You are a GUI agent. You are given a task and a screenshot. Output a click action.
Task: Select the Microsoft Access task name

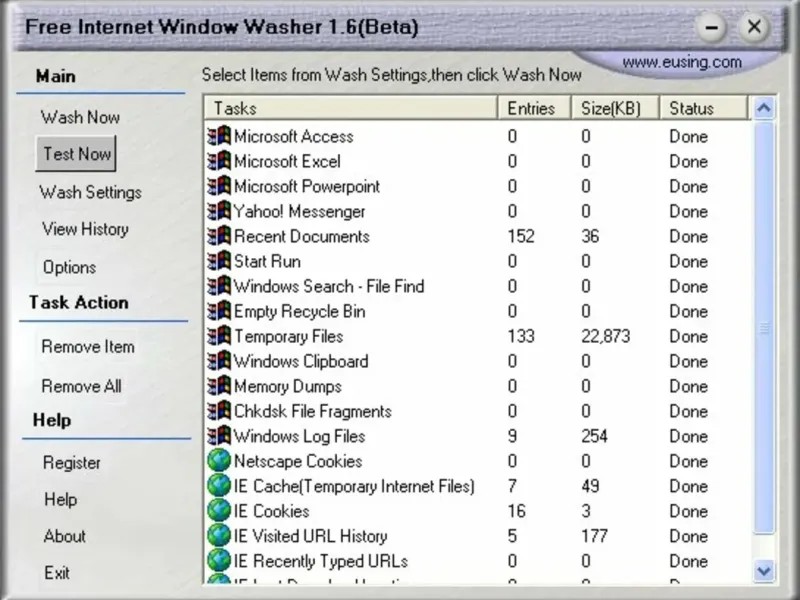[x=293, y=136]
